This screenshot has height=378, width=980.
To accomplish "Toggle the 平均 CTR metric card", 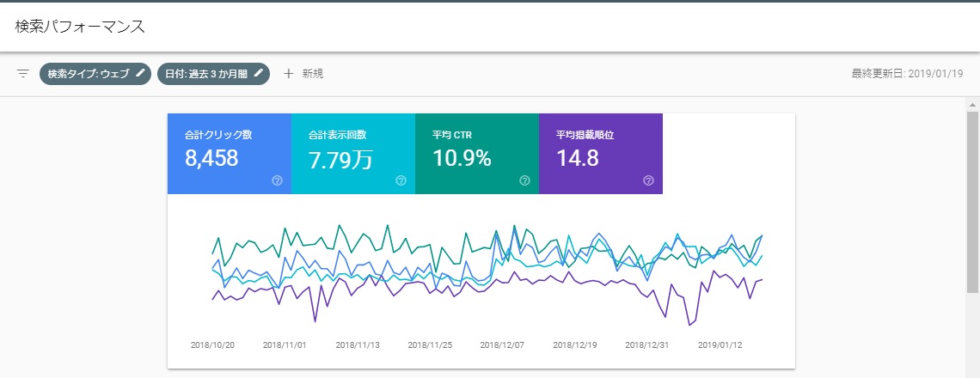I will (477, 154).
